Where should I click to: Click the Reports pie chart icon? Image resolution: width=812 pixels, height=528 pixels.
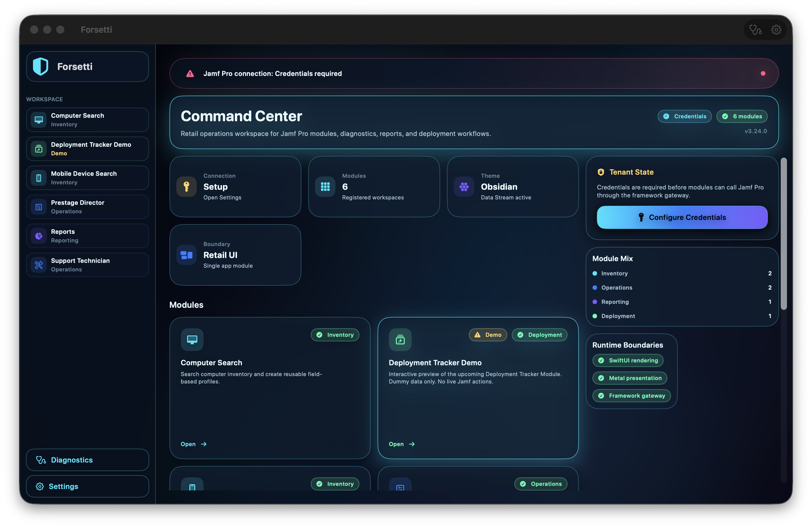[x=39, y=236]
